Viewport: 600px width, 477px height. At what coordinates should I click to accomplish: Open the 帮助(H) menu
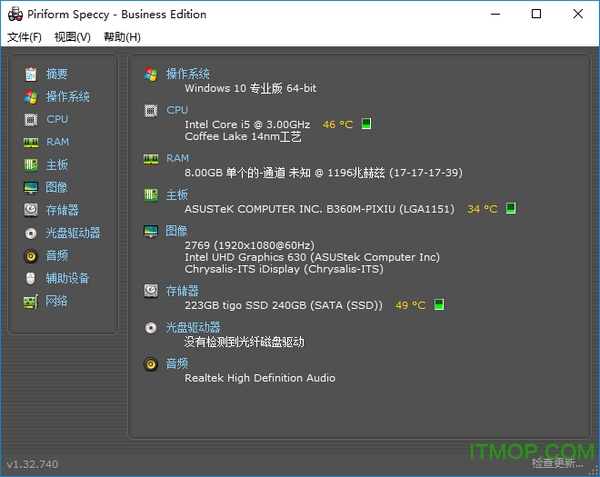[122, 37]
